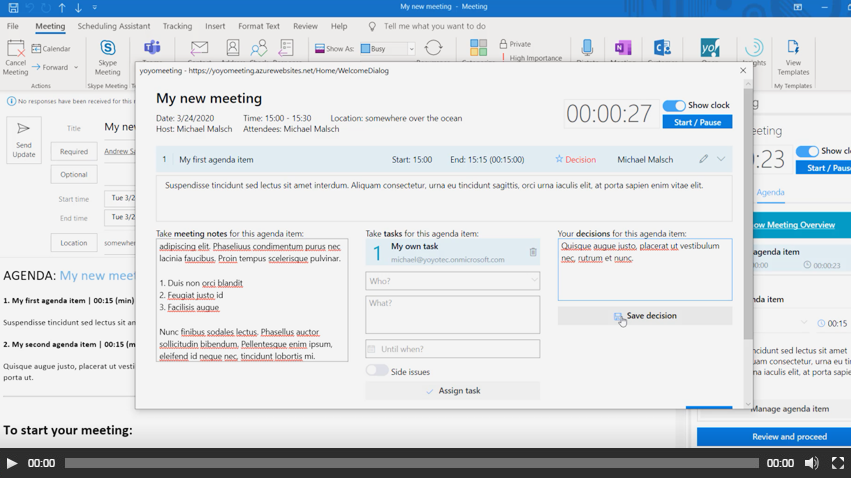This screenshot has height=478, width=851.
Task: Mark meeting as Private with lock
Action: tap(515, 44)
